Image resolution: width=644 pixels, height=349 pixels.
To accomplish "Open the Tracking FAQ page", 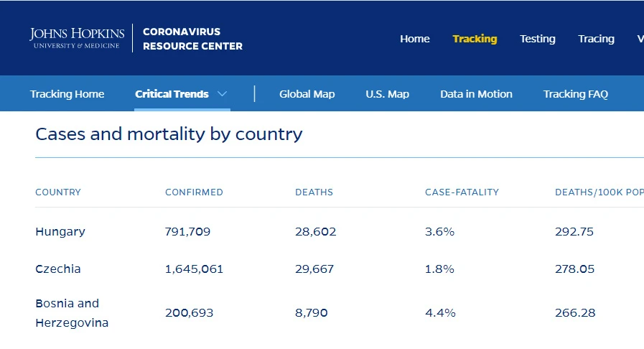I will click(576, 94).
